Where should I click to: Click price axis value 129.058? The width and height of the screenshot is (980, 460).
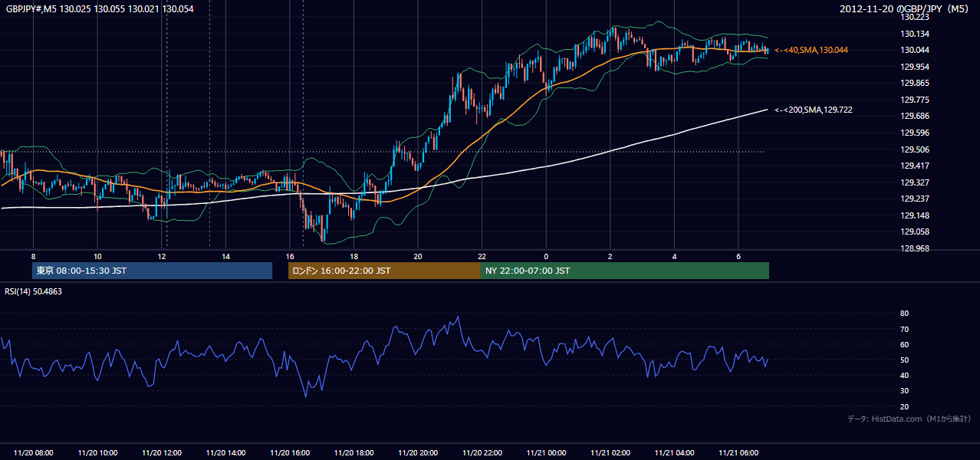point(916,232)
